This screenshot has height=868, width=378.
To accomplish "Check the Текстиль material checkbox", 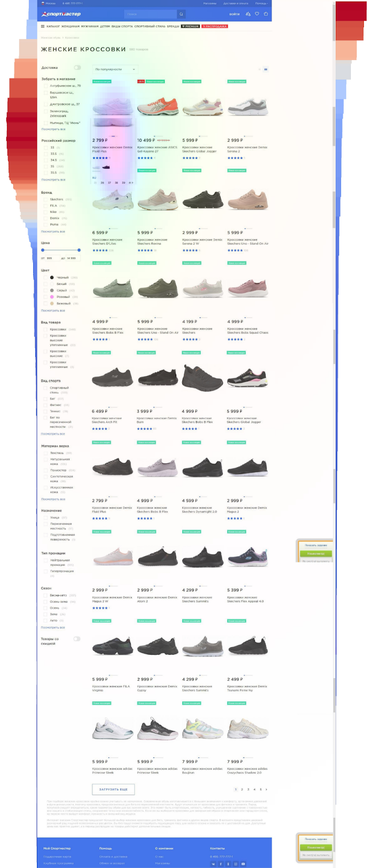I will click(46, 453).
